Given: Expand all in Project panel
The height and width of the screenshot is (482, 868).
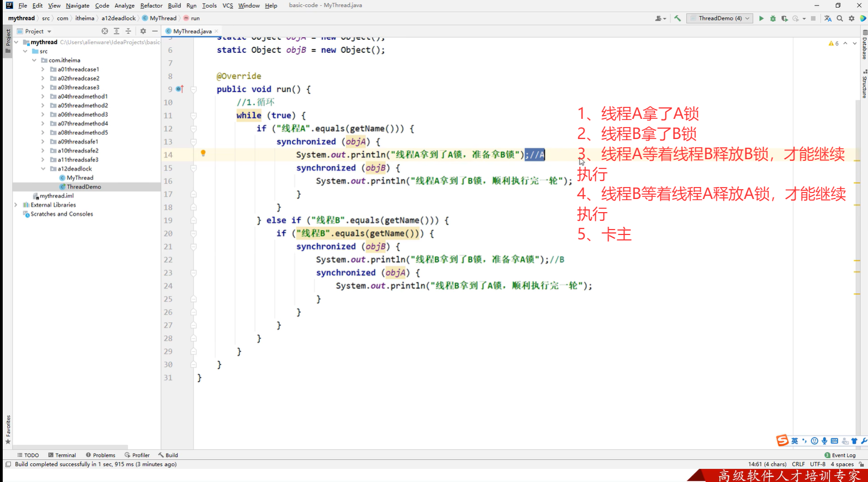Looking at the screenshot, I should pos(117,32).
